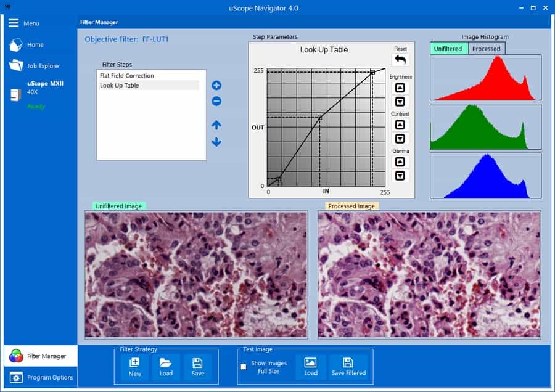Open Job Explorer from the sidebar

tap(43, 66)
